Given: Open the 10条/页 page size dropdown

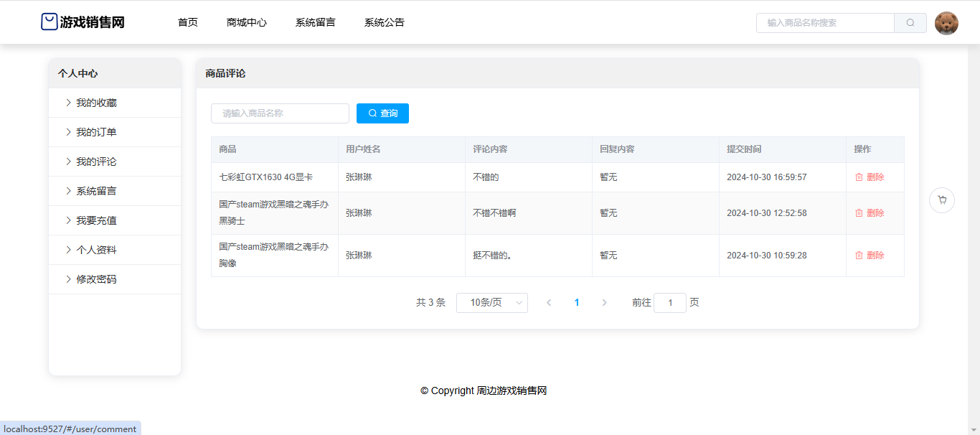Looking at the screenshot, I should pyautogui.click(x=491, y=303).
